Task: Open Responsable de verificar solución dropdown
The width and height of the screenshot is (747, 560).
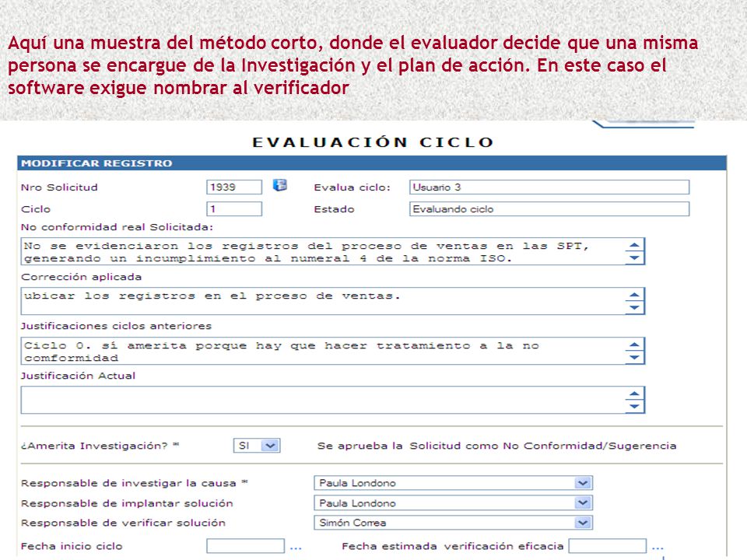Action: pos(453,523)
